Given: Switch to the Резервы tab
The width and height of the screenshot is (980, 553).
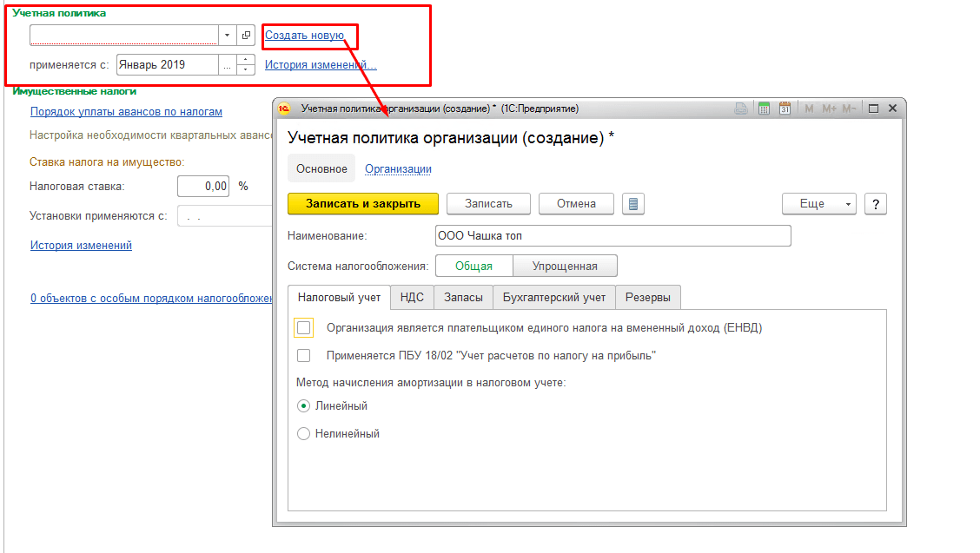Looking at the screenshot, I should [x=647, y=298].
